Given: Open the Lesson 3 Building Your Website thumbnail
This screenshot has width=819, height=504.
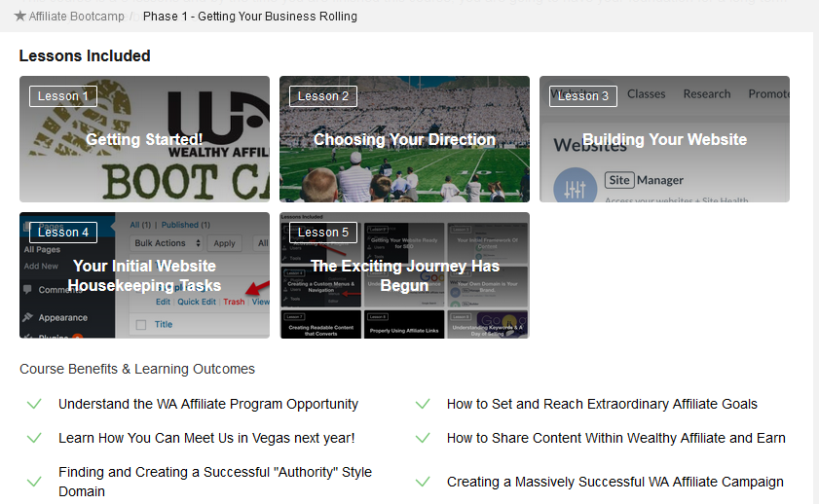Looking at the screenshot, I should 664,139.
